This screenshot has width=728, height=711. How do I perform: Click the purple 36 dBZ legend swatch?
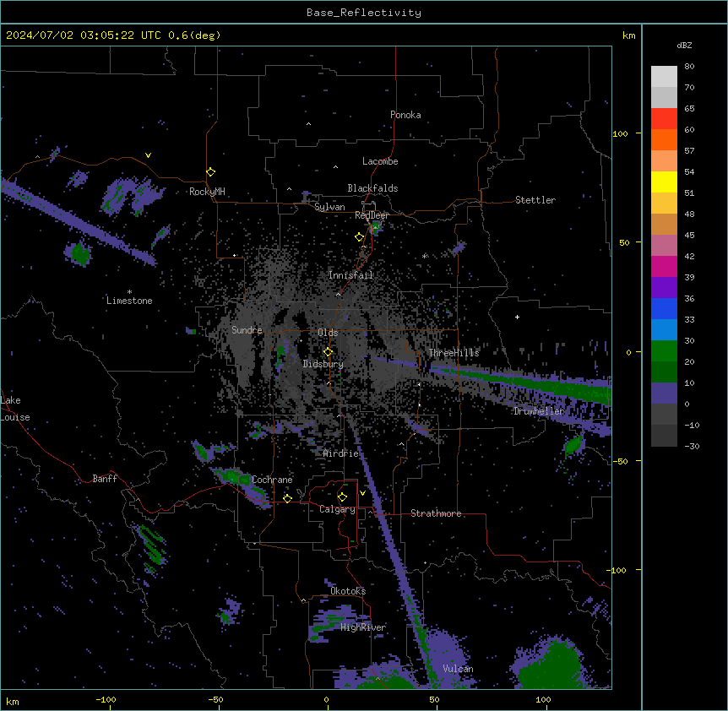tap(664, 288)
